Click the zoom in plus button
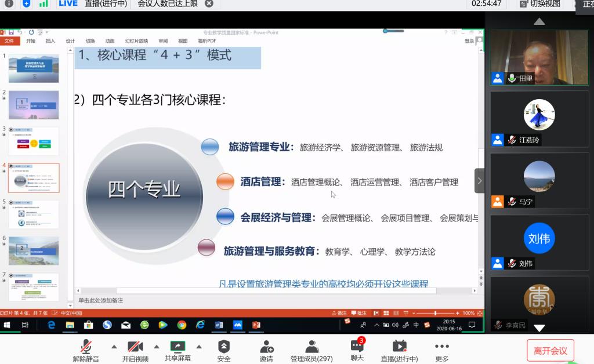 tap(458, 313)
